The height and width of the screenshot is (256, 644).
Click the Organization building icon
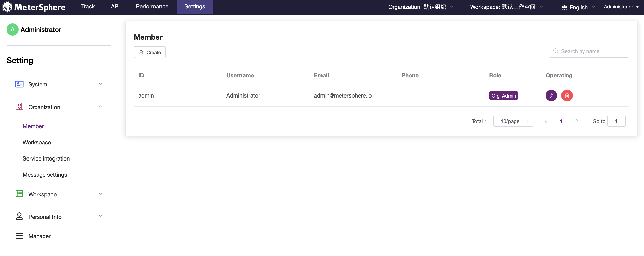coord(19,107)
